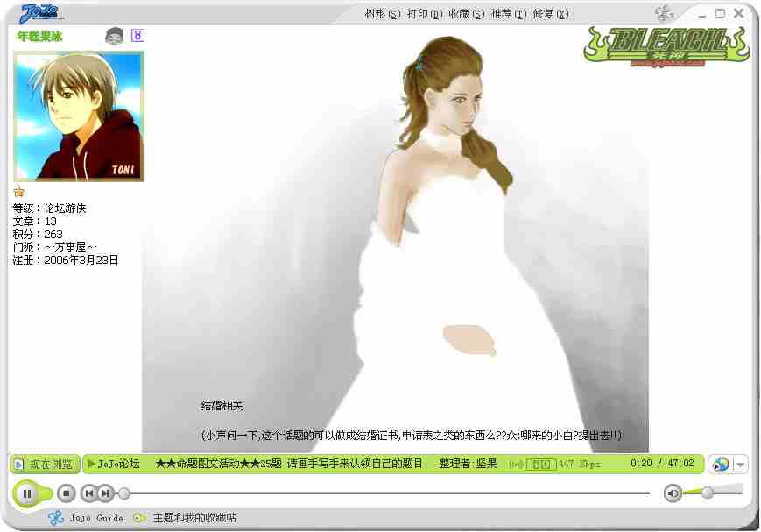
Task: Skip to the previous track
Action: pos(89,493)
